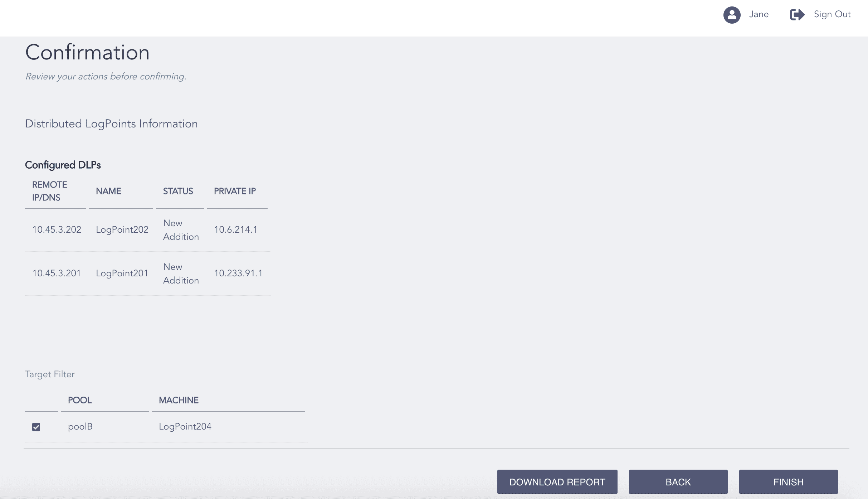Screen dimensions: 868x499
Task: Select the LogPoint204 machine entry
Action: pyautogui.click(x=185, y=426)
